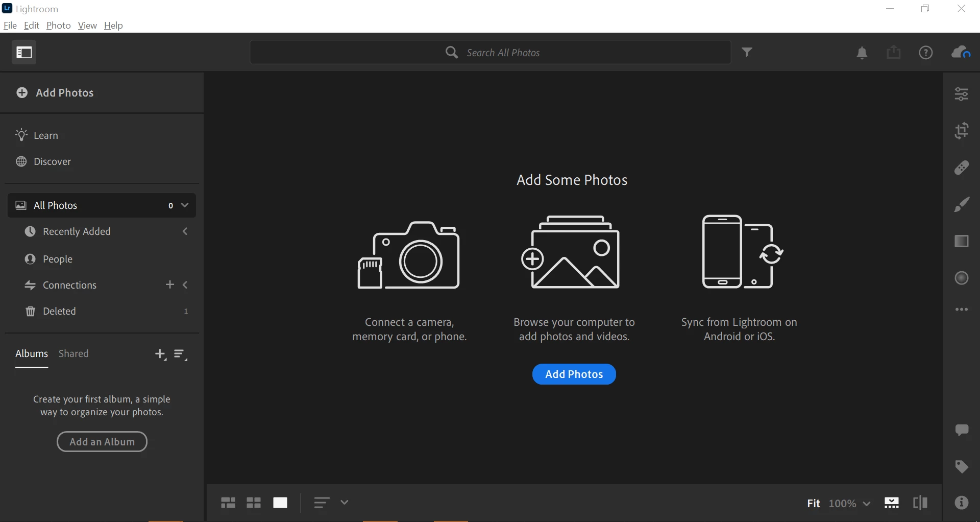
Task: Switch to Photo Grid view
Action: click(x=228, y=503)
